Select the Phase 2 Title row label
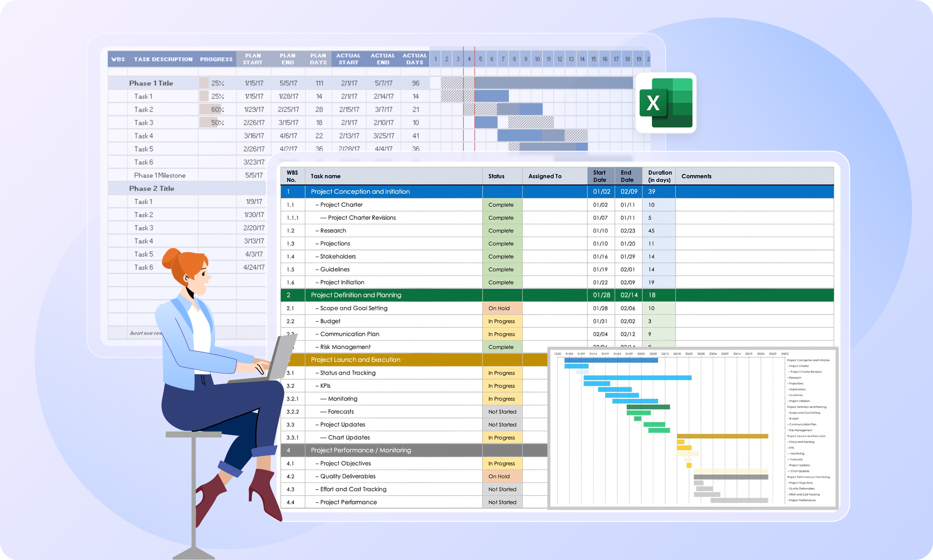The height and width of the screenshot is (560, 933). coord(152,188)
